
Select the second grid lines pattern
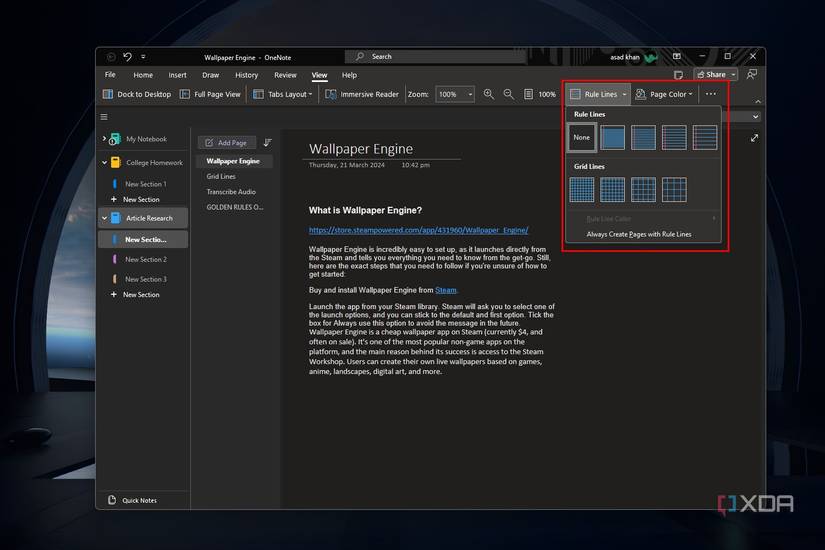coord(612,189)
